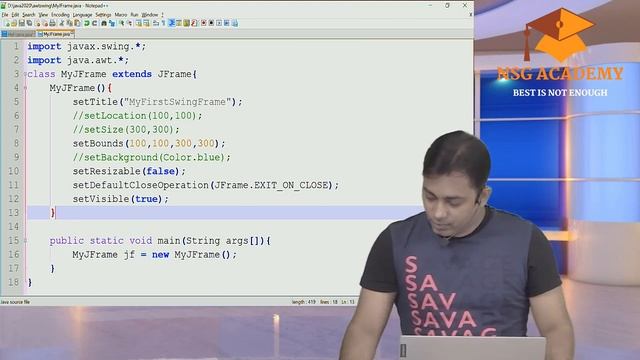Click the commented '//setBackground(Color.blue);' line
Screen dimensions: 640x360
pyautogui.click(x=151, y=158)
